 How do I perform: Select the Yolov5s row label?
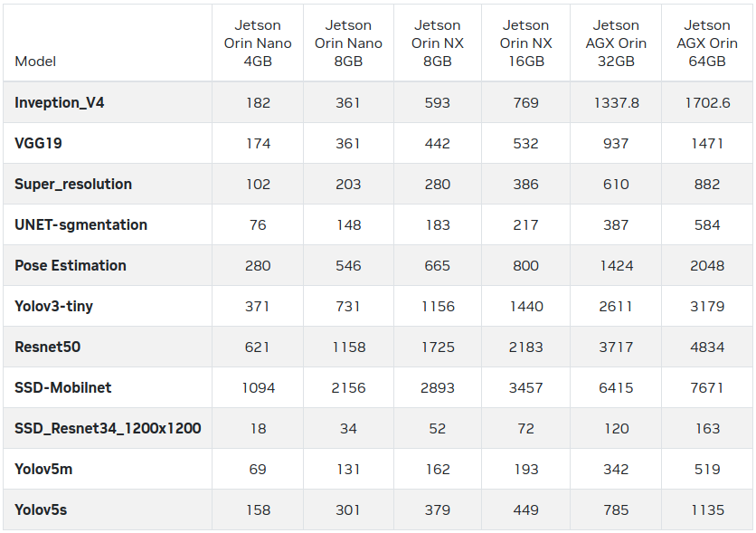coord(41,510)
